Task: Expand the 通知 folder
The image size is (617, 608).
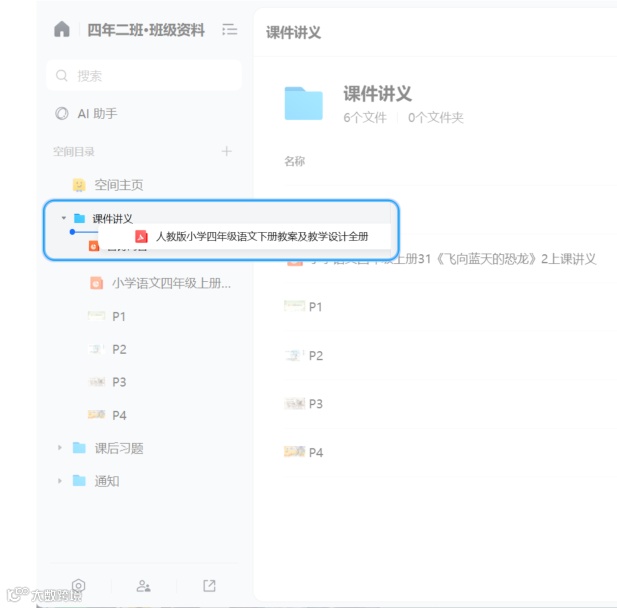Action: coord(60,480)
